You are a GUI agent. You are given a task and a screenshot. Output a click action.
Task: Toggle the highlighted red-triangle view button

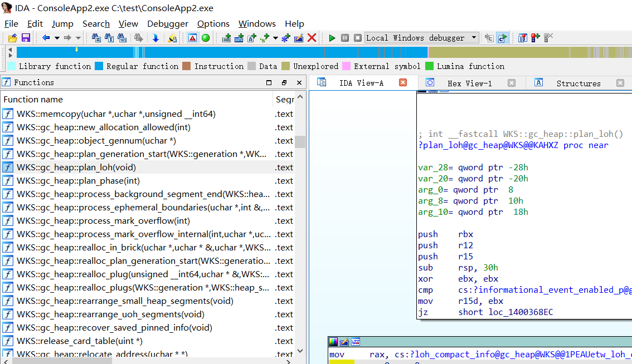coord(192,38)
